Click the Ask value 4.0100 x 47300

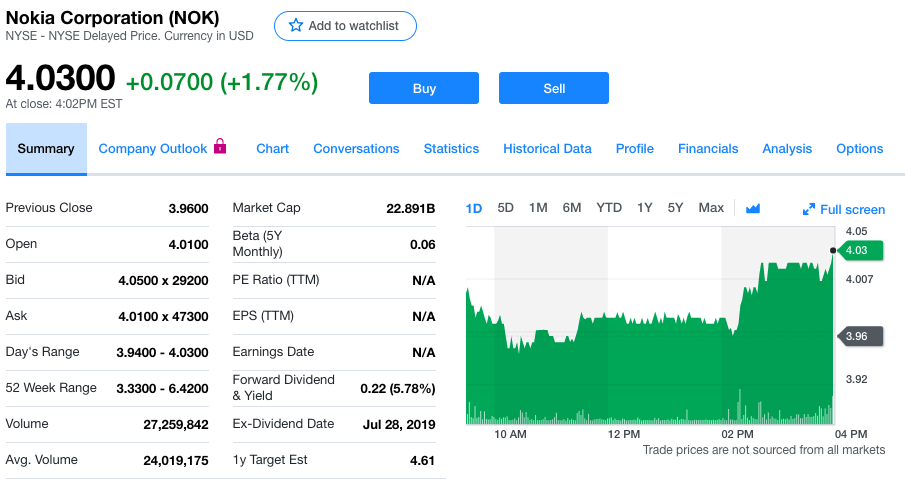tap(163, 316)
